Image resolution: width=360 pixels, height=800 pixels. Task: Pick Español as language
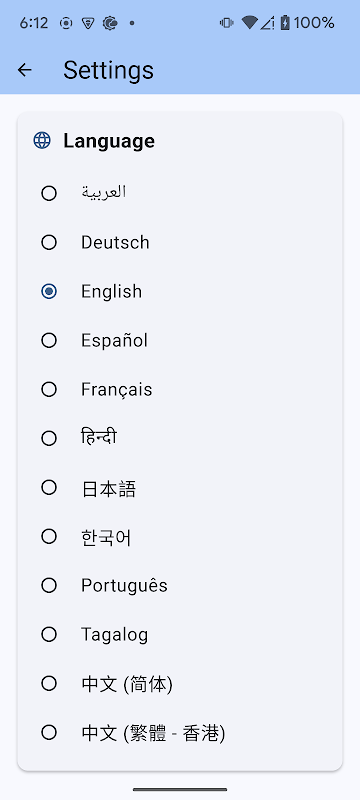[49, 340]
